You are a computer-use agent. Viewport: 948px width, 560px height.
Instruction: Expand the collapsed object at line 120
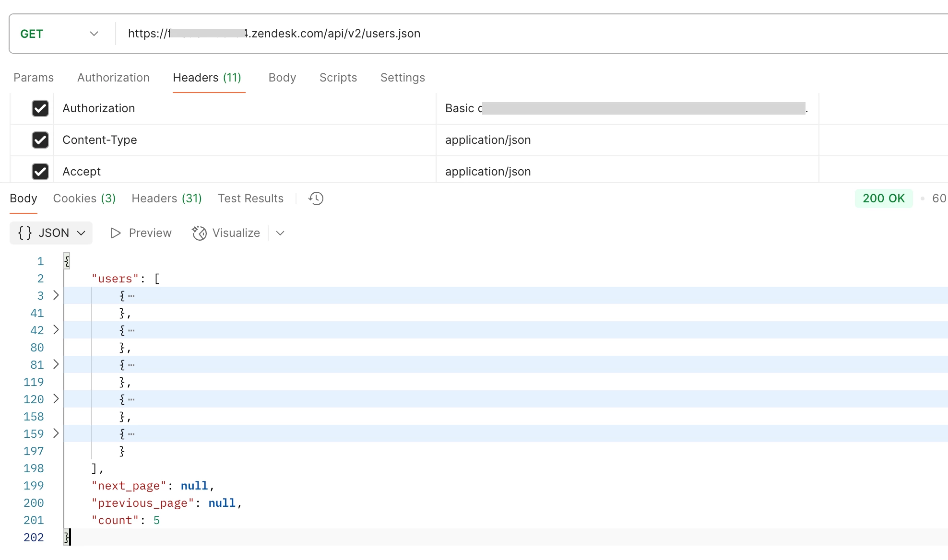[56, 399]
